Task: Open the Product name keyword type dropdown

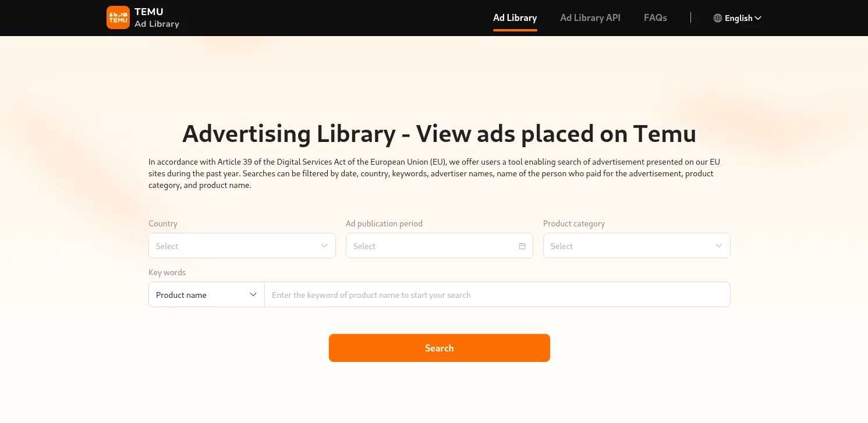Action: point(207,295)
